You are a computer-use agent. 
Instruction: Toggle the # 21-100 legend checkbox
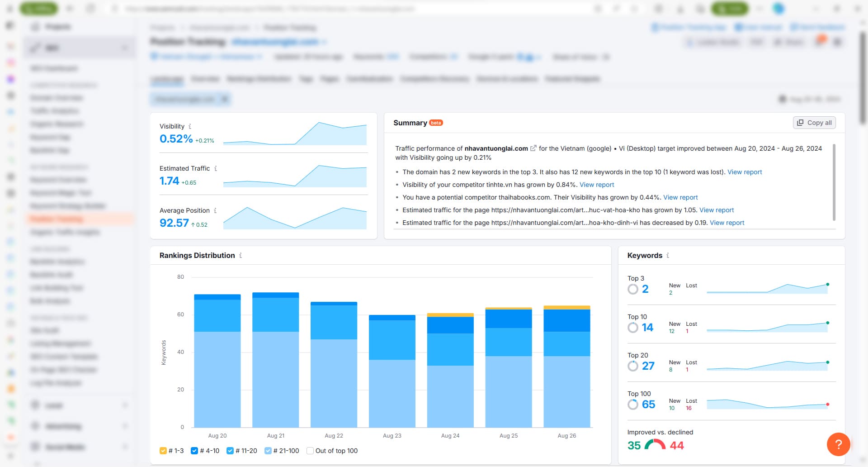[268, 451]
